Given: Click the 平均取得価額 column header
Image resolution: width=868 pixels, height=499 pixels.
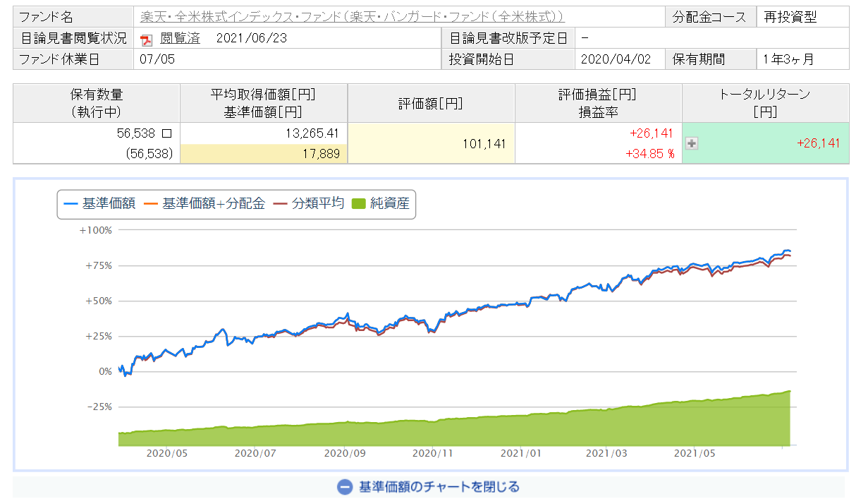Looking at the screenshot, I should click(264, 103).
